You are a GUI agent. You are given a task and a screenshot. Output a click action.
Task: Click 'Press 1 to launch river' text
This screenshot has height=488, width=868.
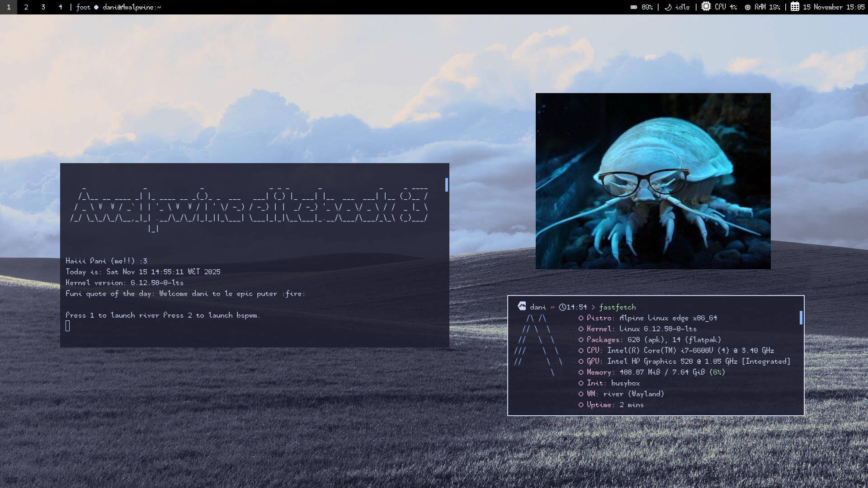point(113,315)
